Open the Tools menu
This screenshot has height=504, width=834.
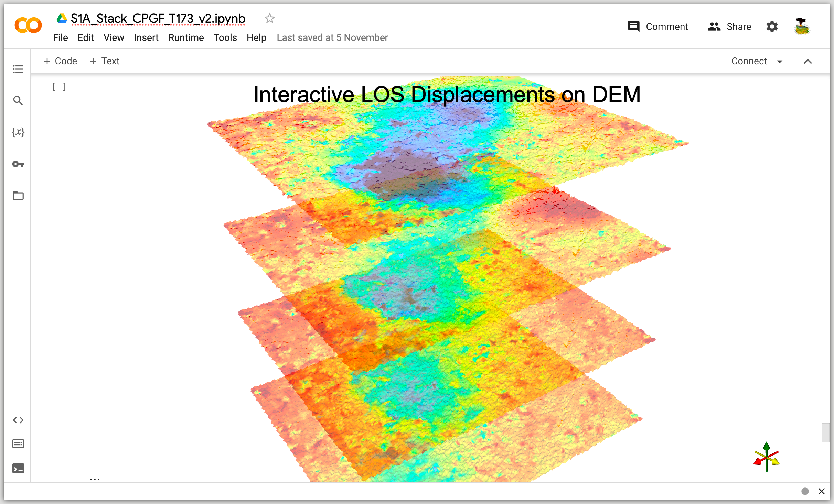point(225,37)
